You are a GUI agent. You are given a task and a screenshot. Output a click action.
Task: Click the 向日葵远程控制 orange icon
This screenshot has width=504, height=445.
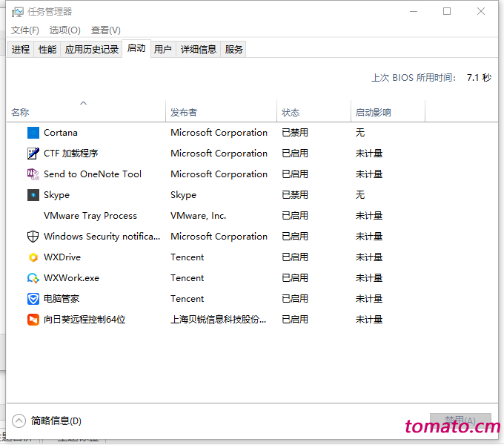33,320
